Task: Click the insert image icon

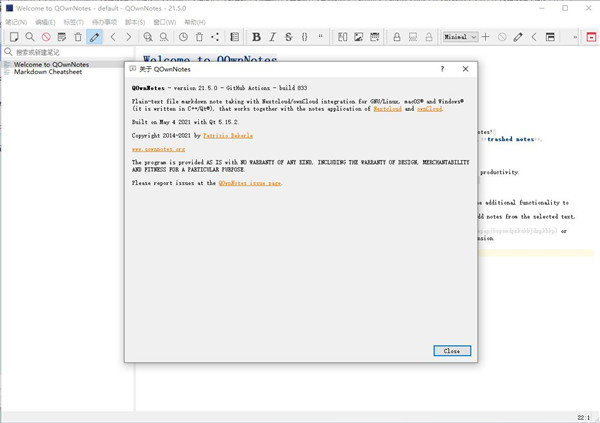Action: [359, 37]
